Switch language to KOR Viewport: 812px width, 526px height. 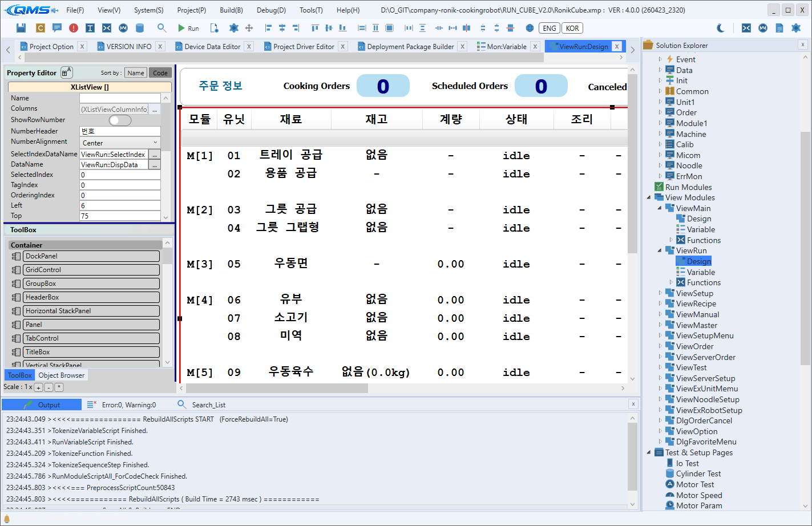(572, 28)
